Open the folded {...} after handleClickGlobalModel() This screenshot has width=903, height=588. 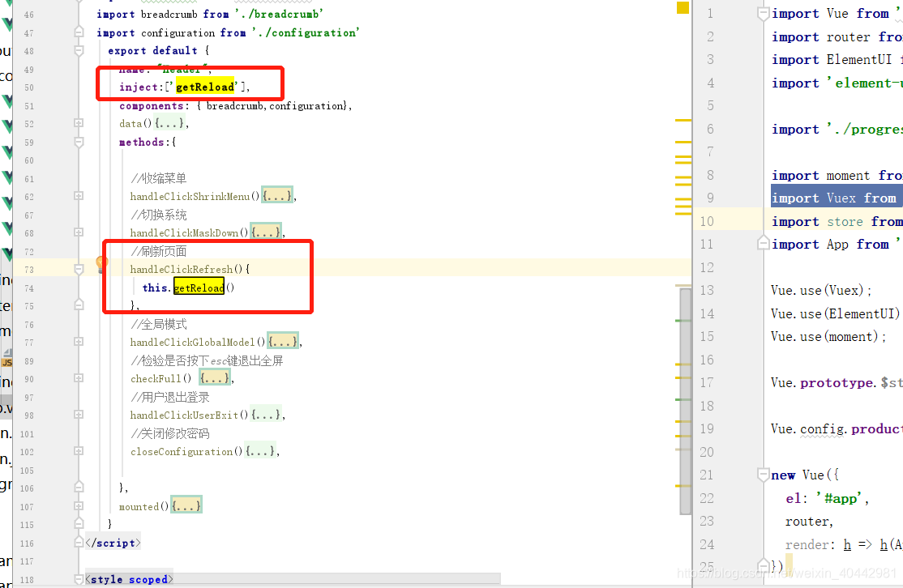click(x=283, y=342)
